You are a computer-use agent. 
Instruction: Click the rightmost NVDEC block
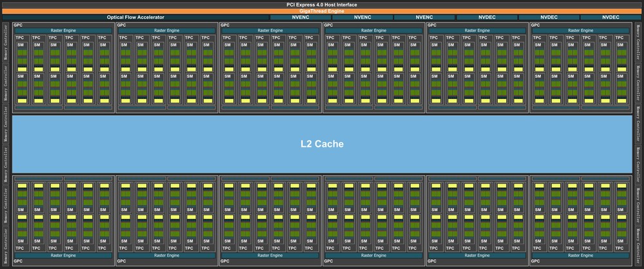click(611, 17)
